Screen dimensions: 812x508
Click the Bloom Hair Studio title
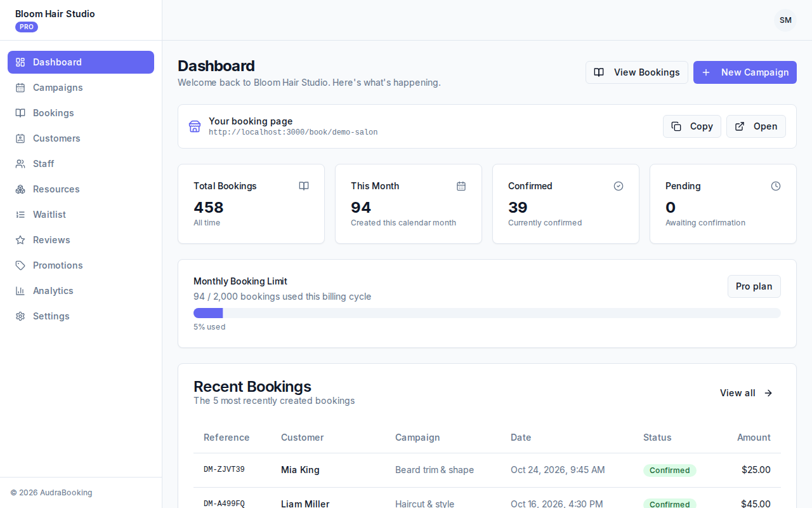click(55, 14)
